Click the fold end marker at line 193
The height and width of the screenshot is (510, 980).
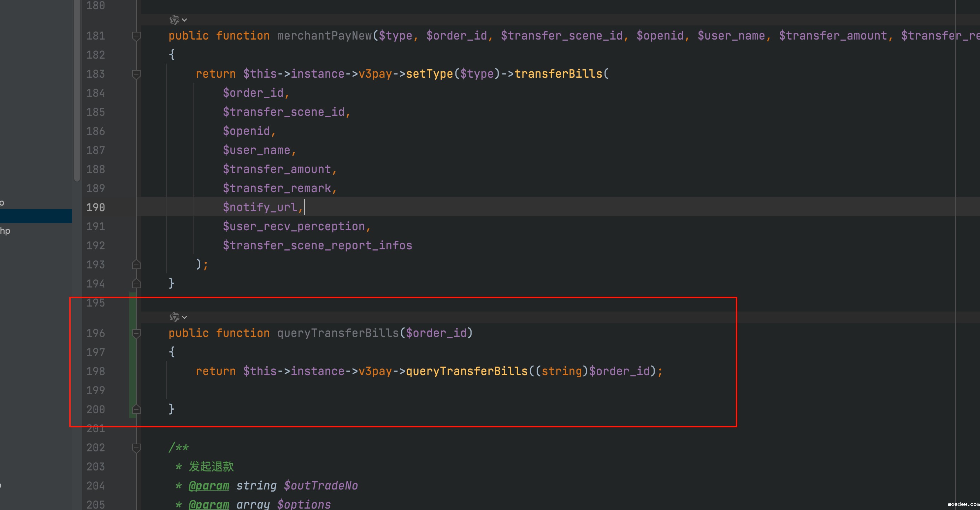point(136,265)
